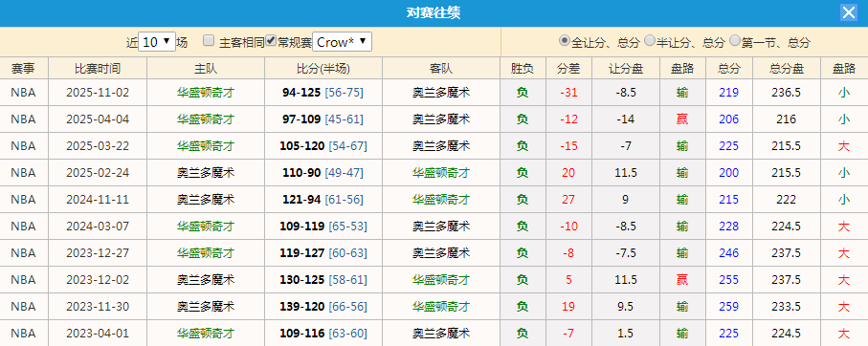Click date 2024-03-07 in the table

(x=98, y=227)
